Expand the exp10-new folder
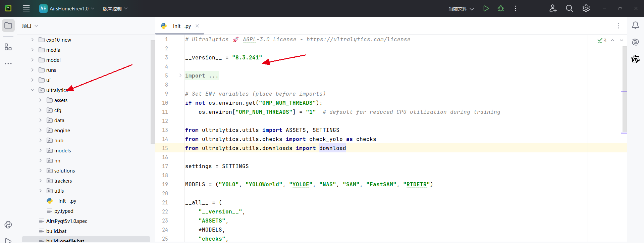The image size is (644, 243). coord(32,40)
